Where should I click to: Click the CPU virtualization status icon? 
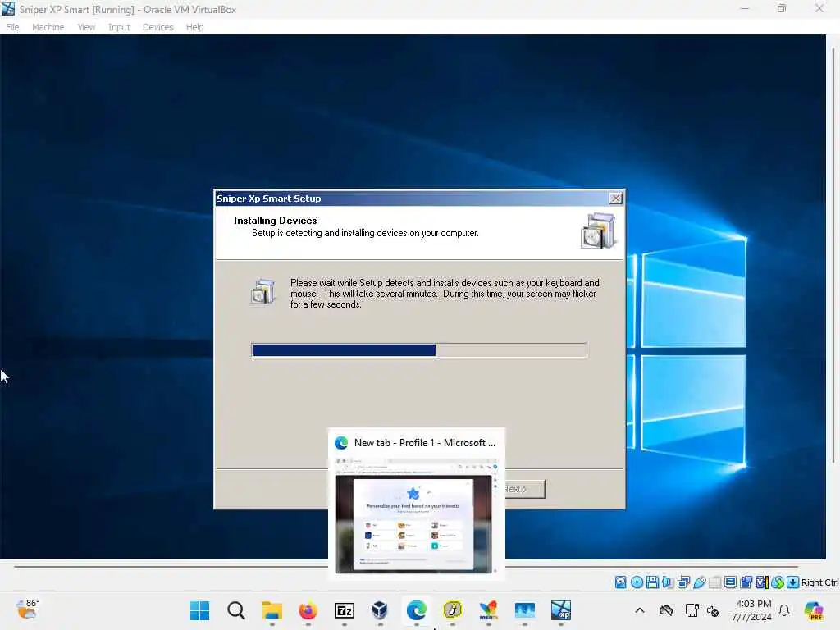[762, 582]
